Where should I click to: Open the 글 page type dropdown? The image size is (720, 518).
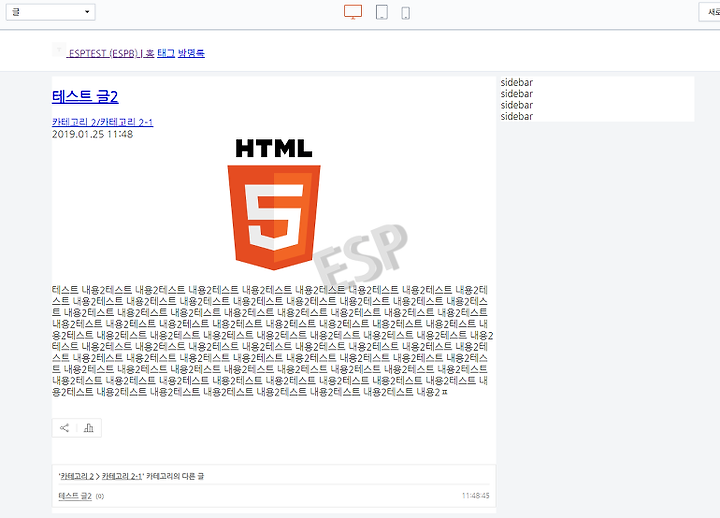pyautogui.click(x=51, y=12)
